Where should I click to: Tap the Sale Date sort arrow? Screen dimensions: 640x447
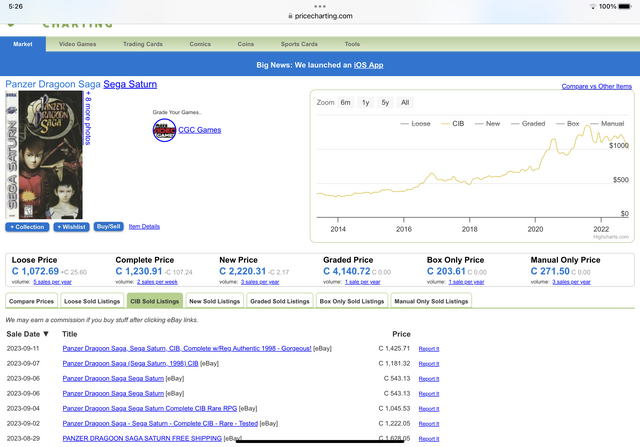coord(46,334)
